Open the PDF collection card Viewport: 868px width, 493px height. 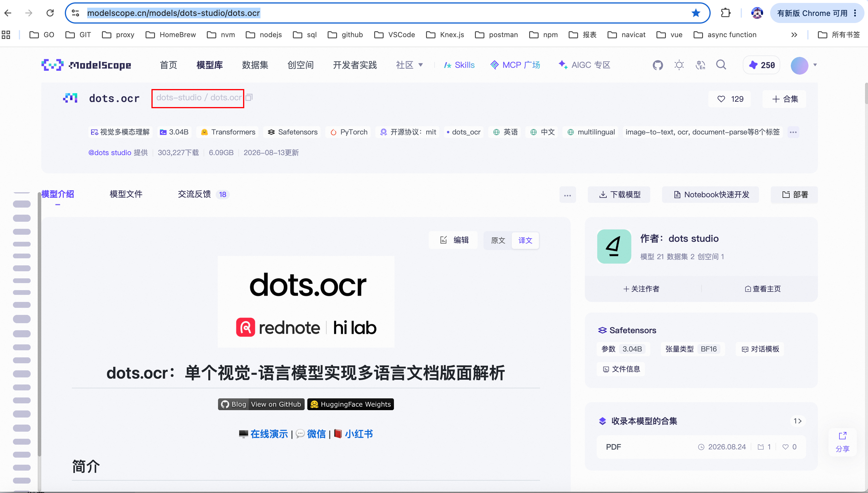[701, 447]
